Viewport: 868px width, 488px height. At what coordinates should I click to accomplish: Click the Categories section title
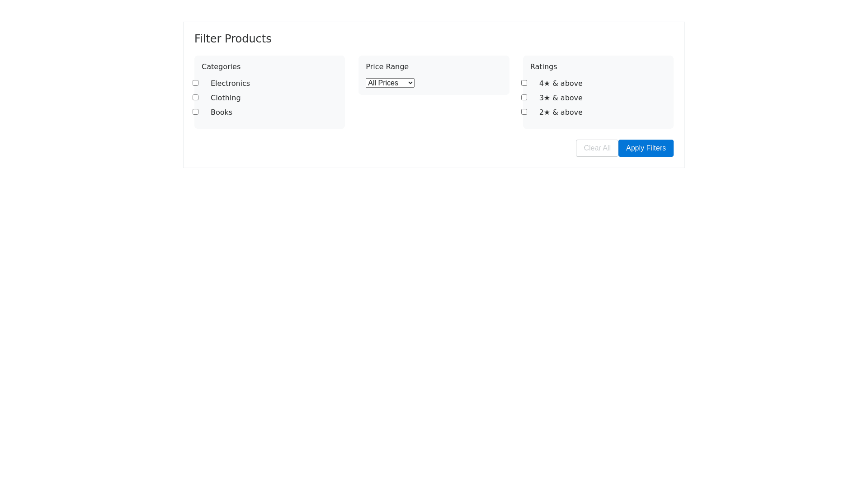pos(221,67)
